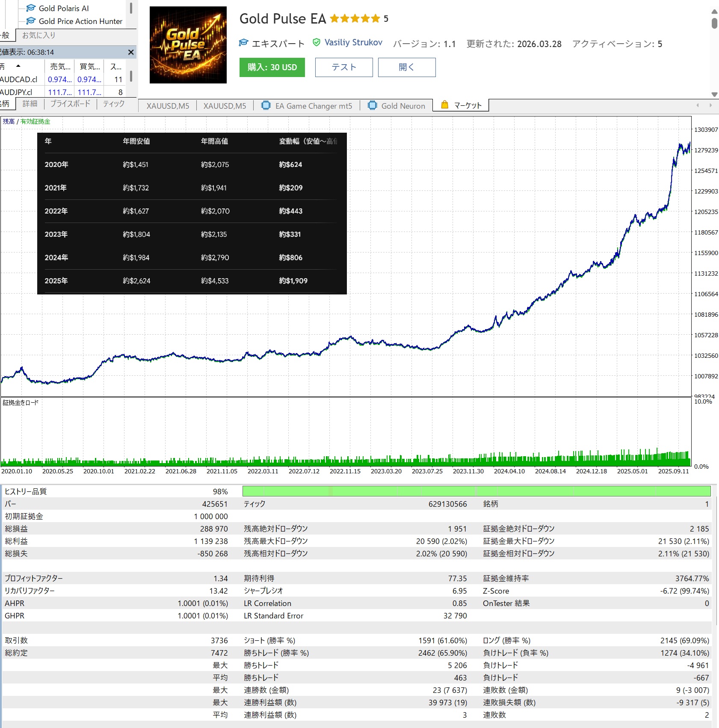Click the product page scroll-down arrow
Image resolution: width=719 pixels, height=728 pixels.
point(714,94)
